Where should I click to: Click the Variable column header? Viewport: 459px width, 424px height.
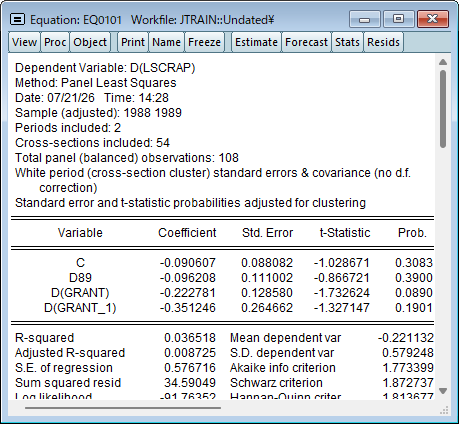(80, 233)
